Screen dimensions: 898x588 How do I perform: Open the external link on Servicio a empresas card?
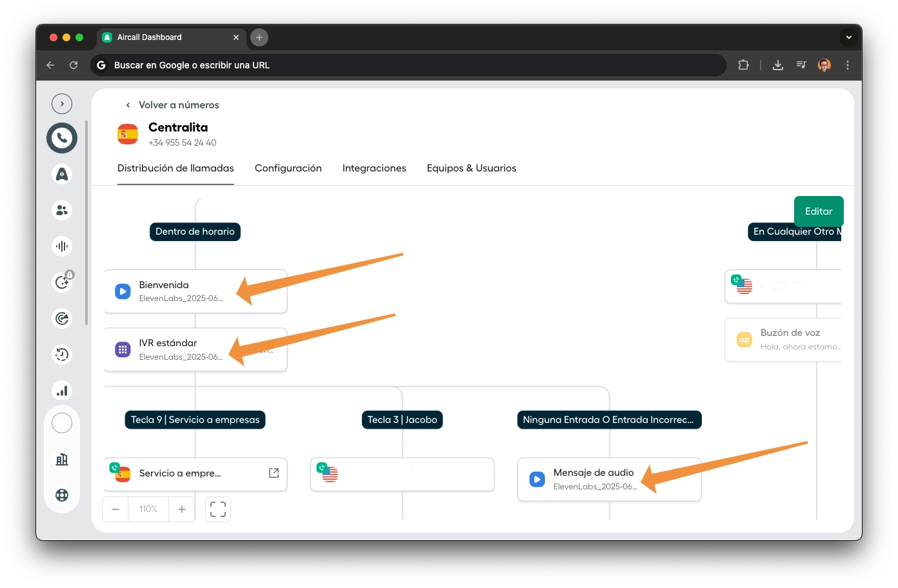point(274,473)
